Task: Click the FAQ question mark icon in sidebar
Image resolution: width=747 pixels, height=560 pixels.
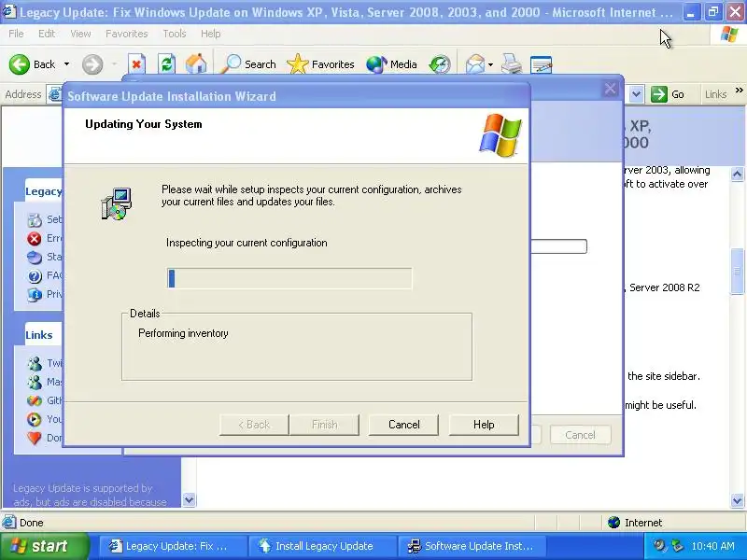Action: point(35,276)
